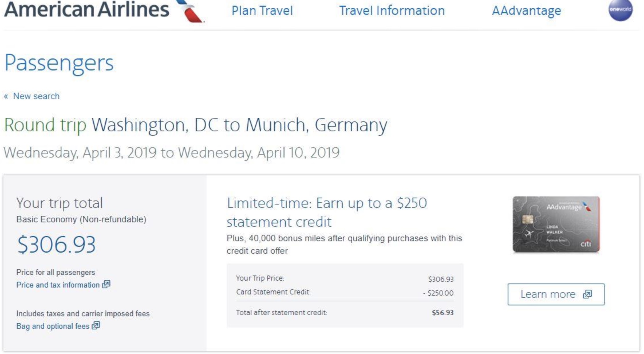
Task: Click the external-link icon inside Learn more
Action: click(587, 294)
